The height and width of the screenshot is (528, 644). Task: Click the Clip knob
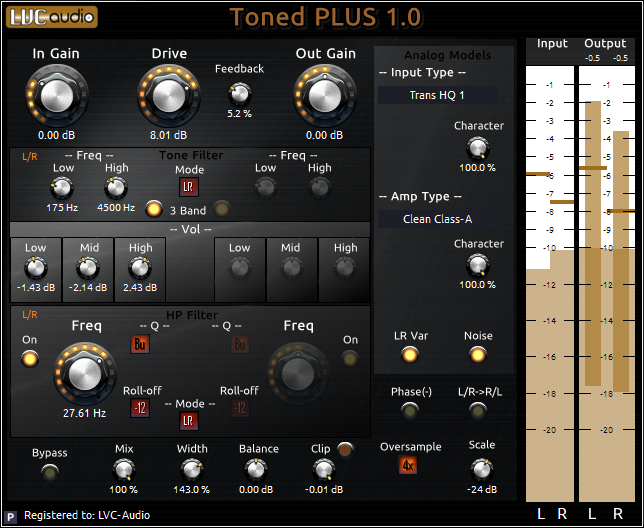click(x=324, y=471)
